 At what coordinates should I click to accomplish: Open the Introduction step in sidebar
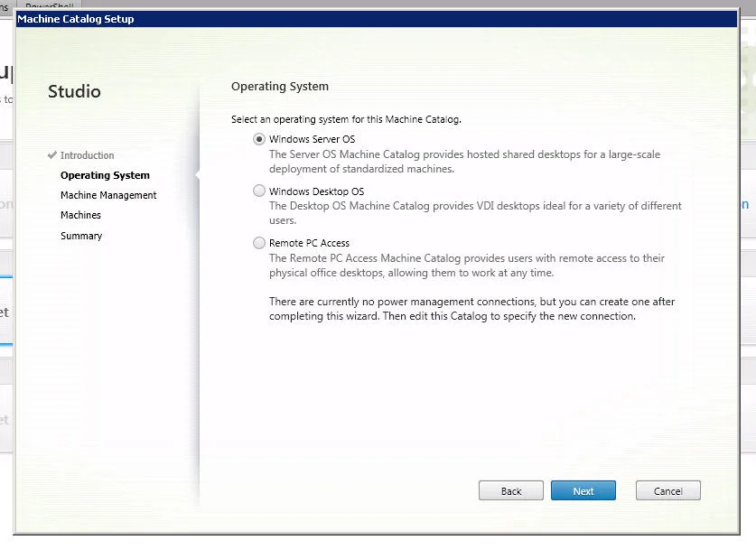tap(88, 155)
